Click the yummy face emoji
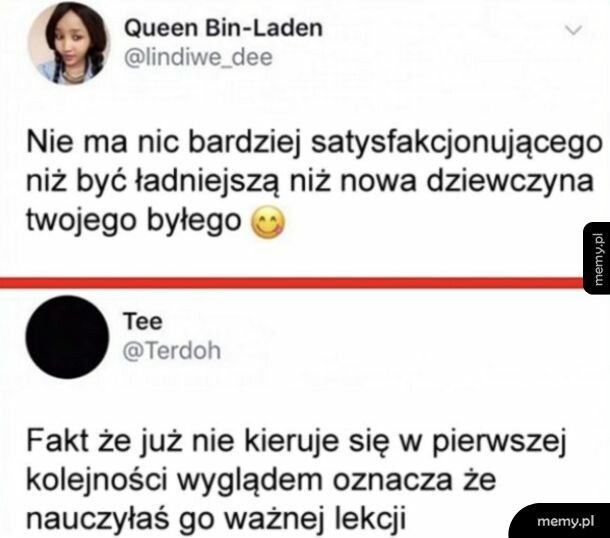This screenshot has width=610, height=538. [268, 222]
